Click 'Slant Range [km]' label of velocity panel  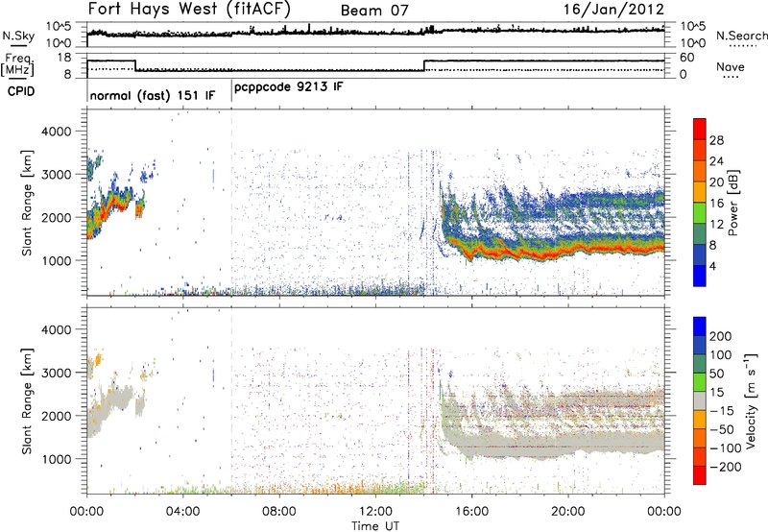pyautogui.click(x=28, y=400)
